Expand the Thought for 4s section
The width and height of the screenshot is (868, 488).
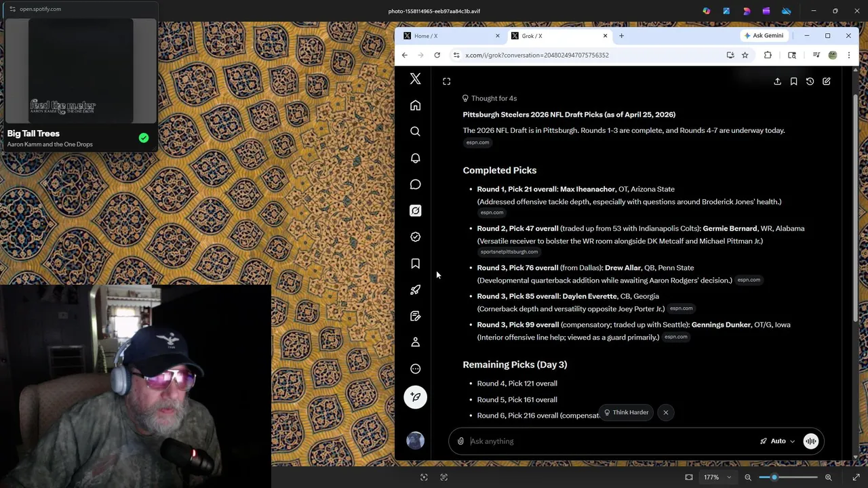[489, 98]
